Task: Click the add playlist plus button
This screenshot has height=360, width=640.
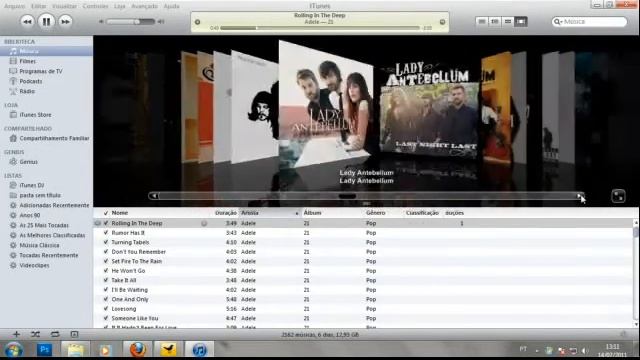Action: 16,334
